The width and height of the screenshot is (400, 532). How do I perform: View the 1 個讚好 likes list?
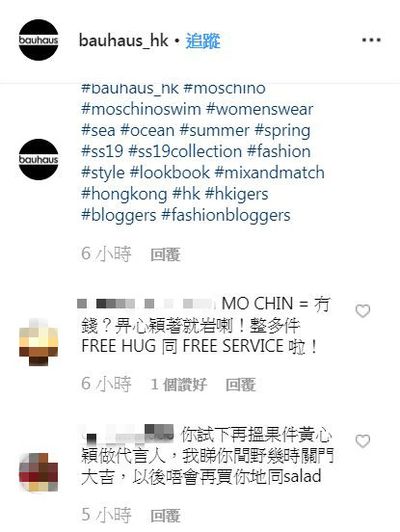[179, 385]
